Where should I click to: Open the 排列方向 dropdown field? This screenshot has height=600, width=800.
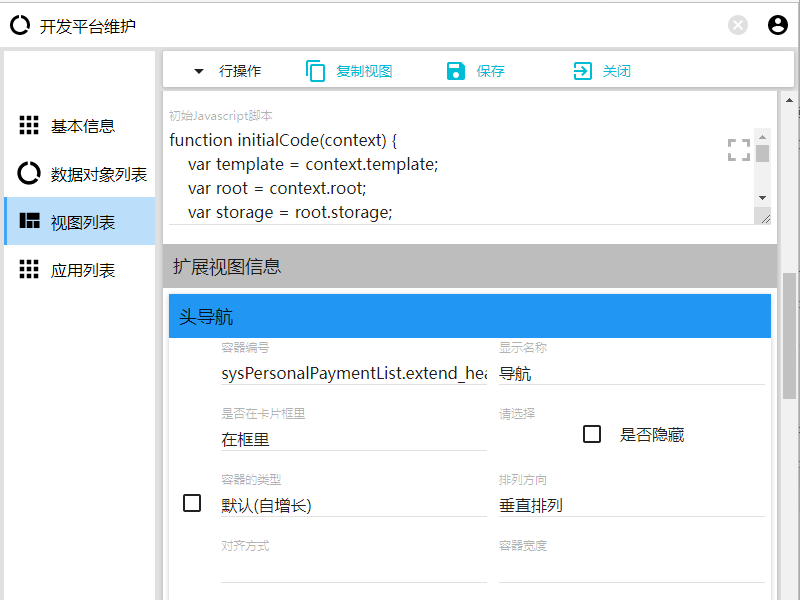click(x=631, y=505)
